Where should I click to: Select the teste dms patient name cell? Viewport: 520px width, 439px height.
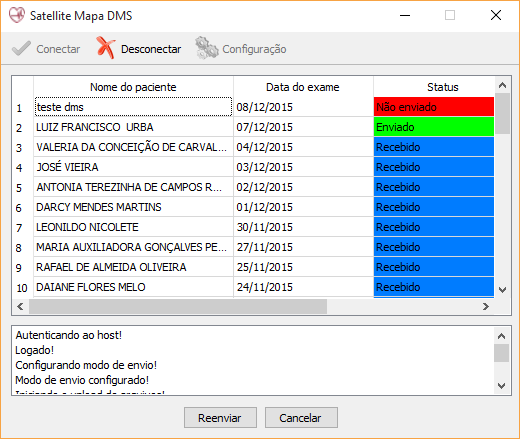[133, 107]
